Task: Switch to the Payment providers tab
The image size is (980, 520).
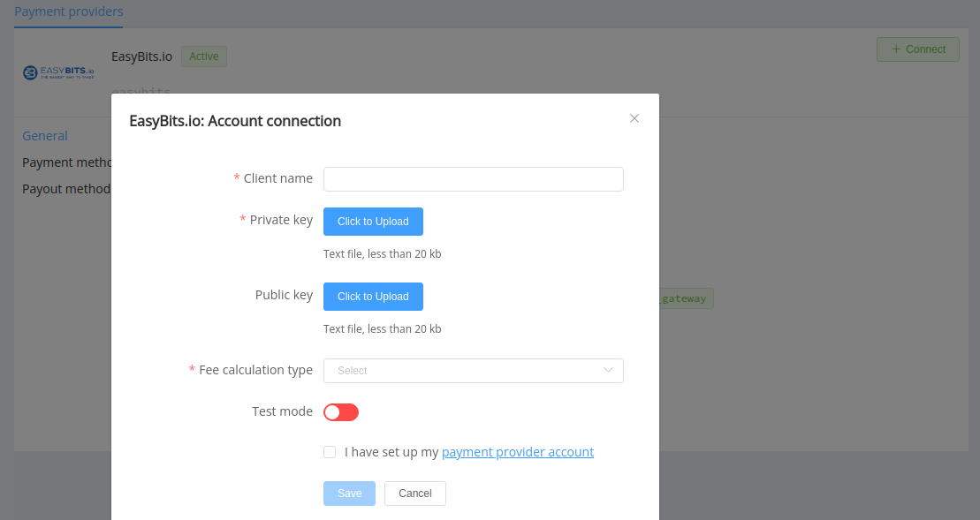Action: click(x=69, y=11)
